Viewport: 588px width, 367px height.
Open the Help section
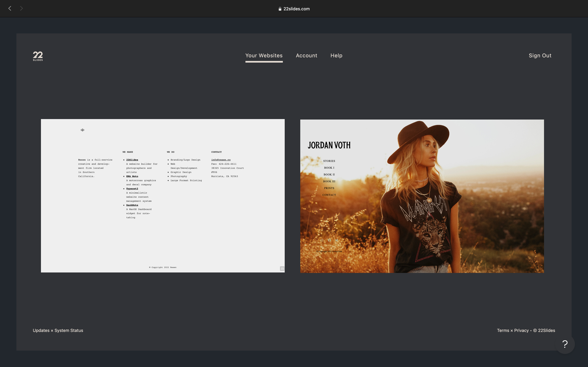(x=336, y=55)
